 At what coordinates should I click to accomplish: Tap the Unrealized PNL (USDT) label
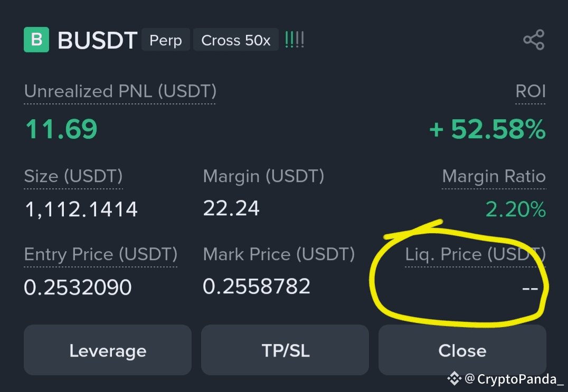click(x=120, y=91)
